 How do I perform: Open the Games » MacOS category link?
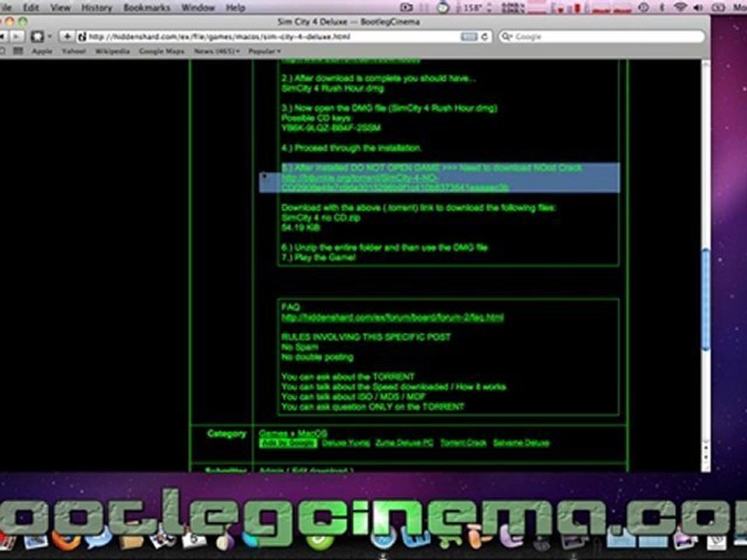click(x=293, y=433)
